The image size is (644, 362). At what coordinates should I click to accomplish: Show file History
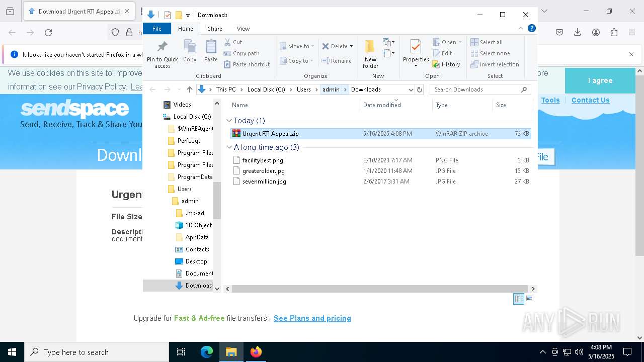coord(446,64)
